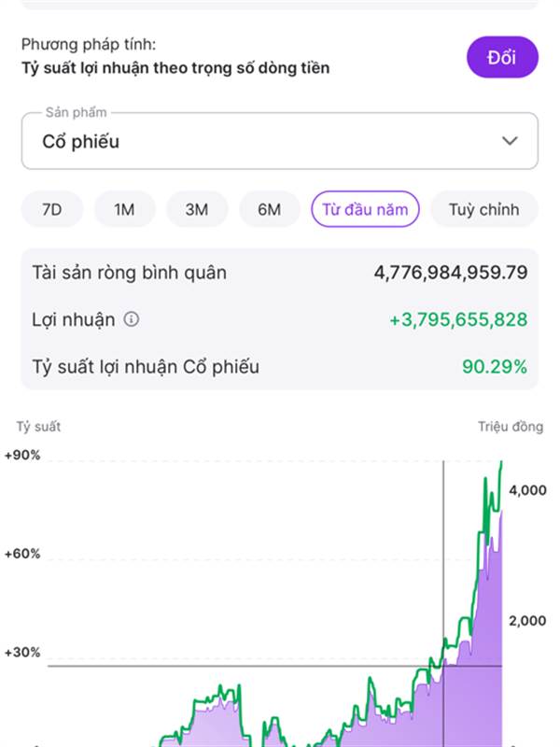Select the Cổ phiếu product field
560x747 pixels.
point(280,141)
